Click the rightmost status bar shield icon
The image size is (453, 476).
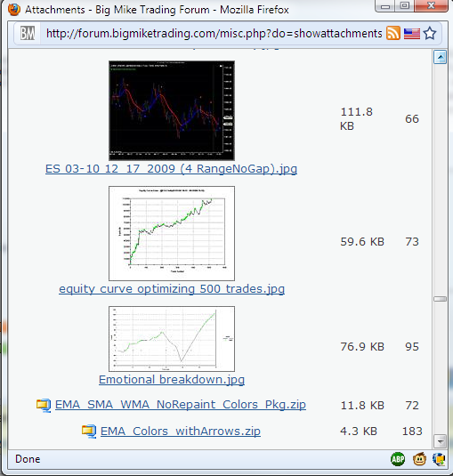(x=439, y=459)
